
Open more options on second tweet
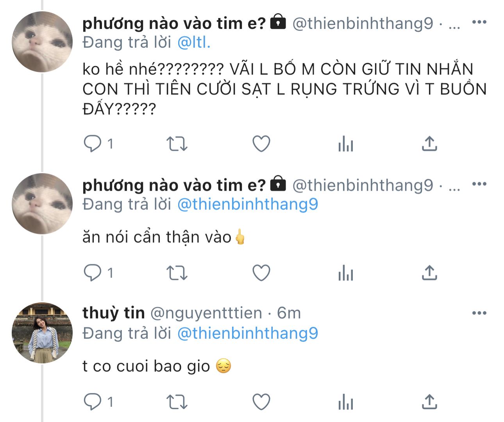coord(479,184)
